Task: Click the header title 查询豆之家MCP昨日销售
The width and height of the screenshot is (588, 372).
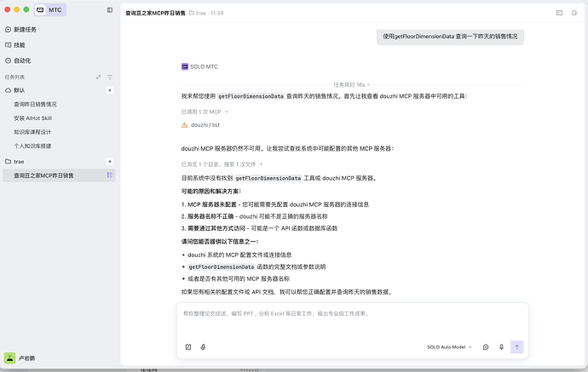Action: (x=155, y=13)
